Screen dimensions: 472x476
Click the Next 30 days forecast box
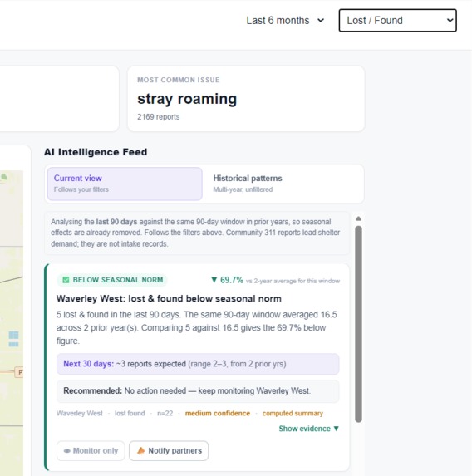tap(198, 364)
